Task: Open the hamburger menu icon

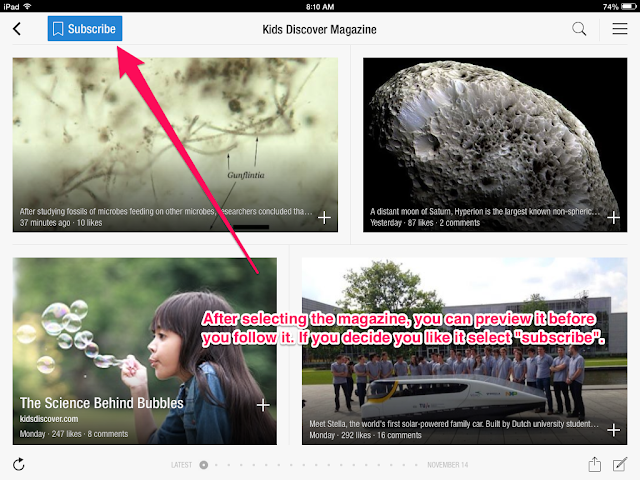Action: 620,29
